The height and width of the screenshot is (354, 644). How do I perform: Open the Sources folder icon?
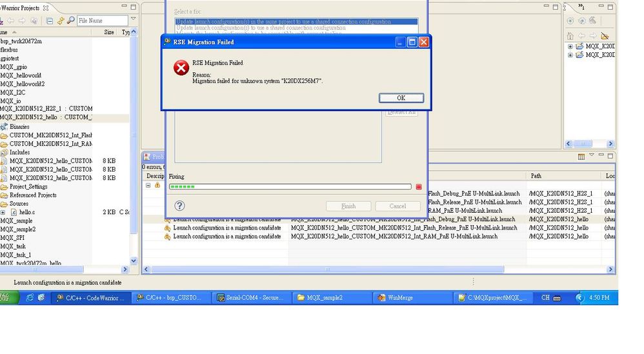pyautogui.click(x=4, y=204)
